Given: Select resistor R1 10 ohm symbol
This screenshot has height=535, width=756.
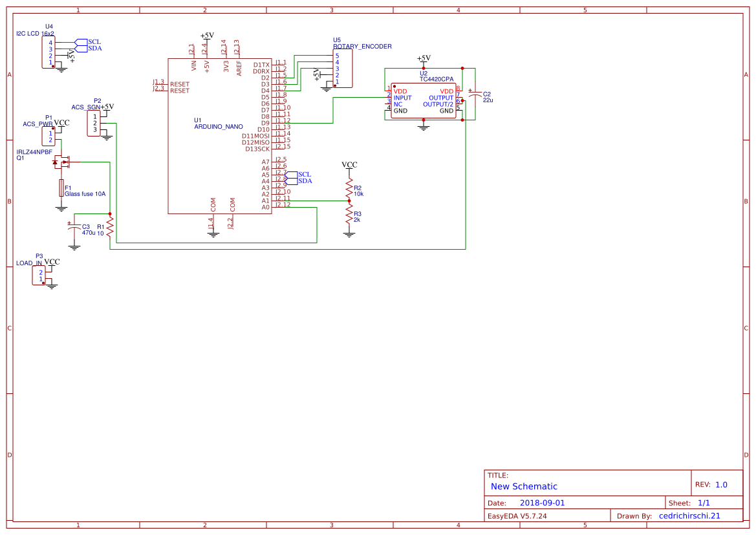Looking at the screenshot, I should (110, 226).
